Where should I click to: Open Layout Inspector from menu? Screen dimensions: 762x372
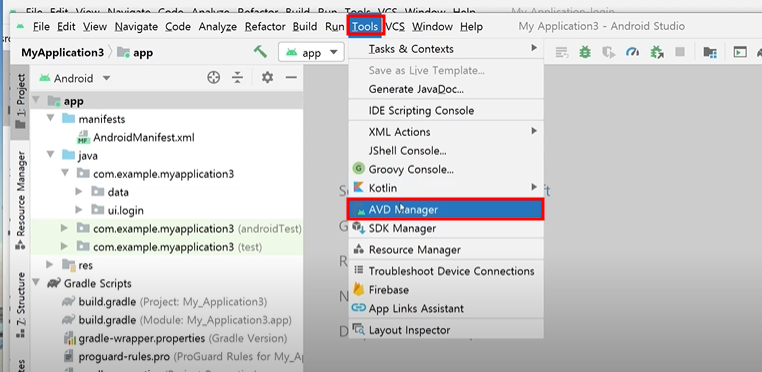[x=446, y=330]
